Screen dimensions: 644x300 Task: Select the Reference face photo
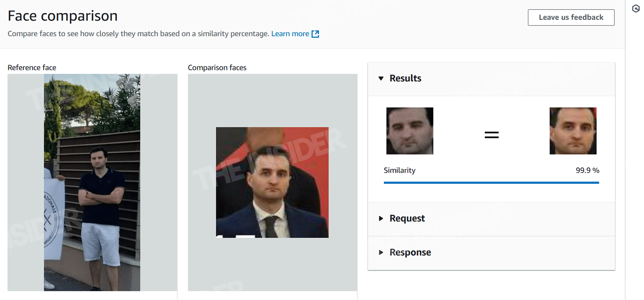coord(92,182)
